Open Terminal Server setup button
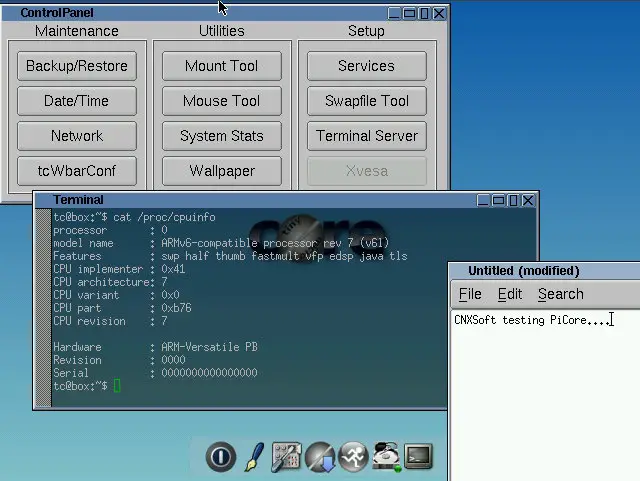 point(367,136)
